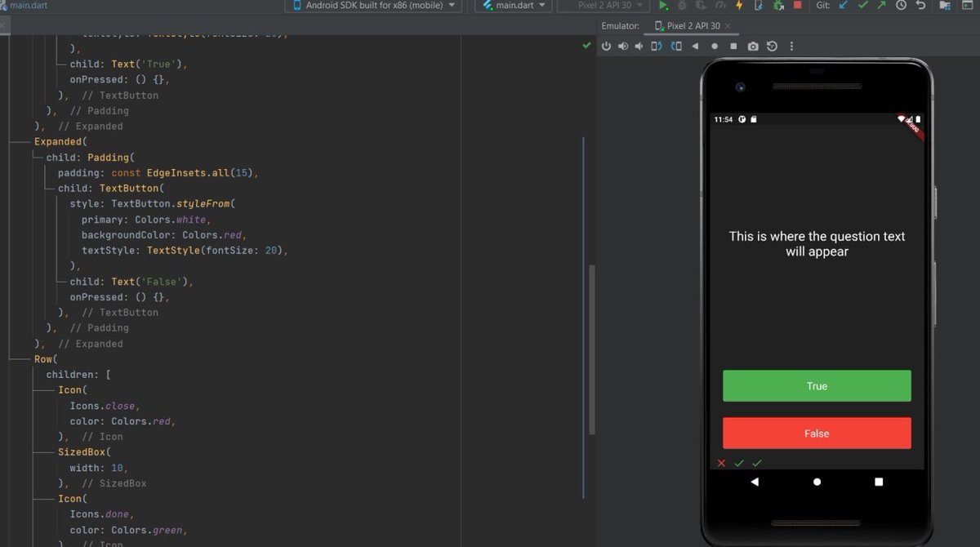
Task: Open the toolbar icon right of project structure
Action: click(x=967, y=5)
